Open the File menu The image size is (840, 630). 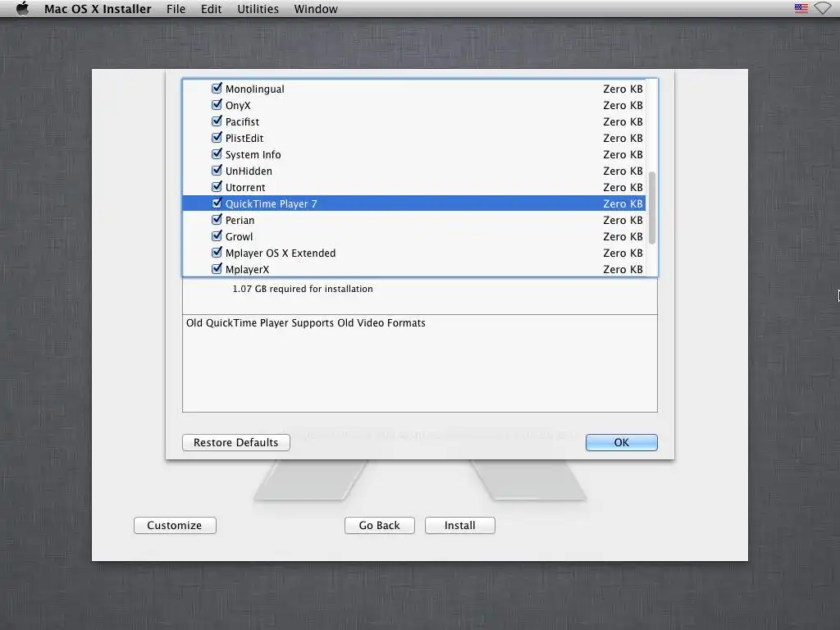176,9
